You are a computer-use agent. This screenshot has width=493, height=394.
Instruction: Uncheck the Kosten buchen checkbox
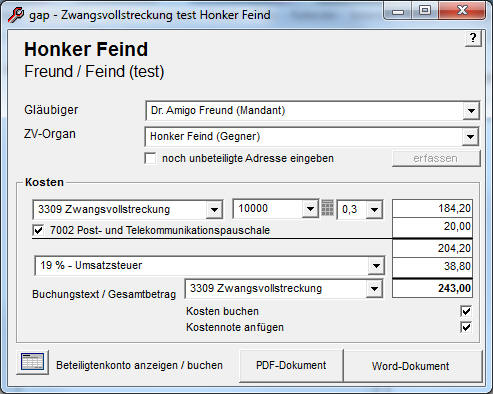[466, 311]
